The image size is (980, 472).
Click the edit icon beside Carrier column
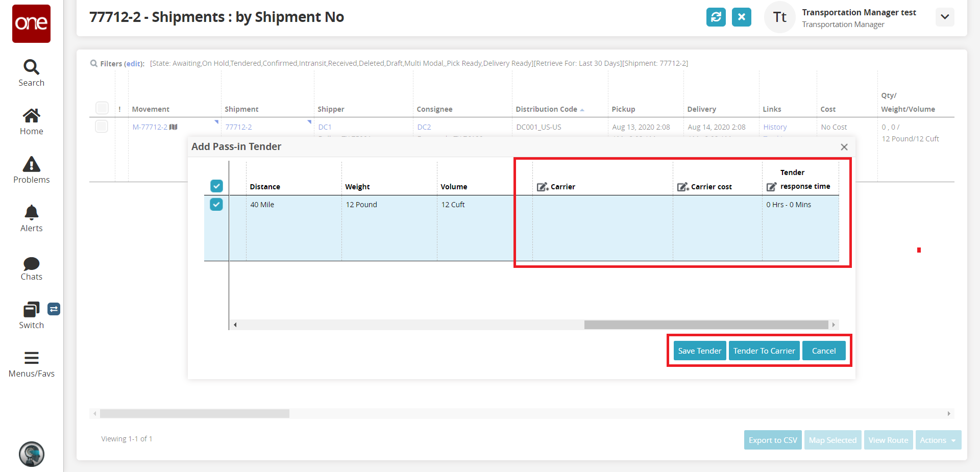coord(542,187)
